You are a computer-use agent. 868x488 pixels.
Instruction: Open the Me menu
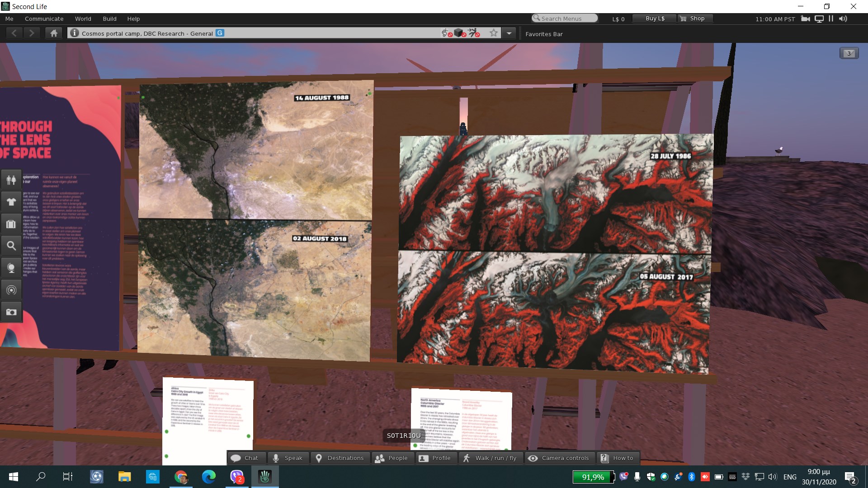pos(9,19)
